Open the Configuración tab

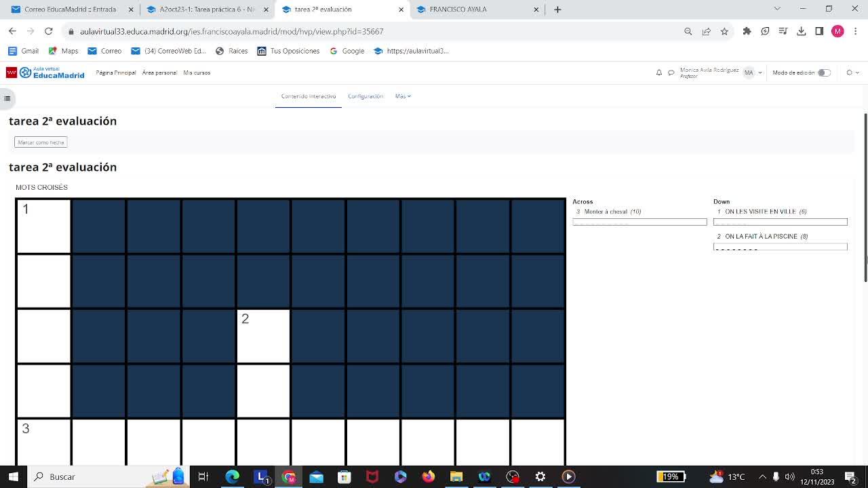[366, 96]
